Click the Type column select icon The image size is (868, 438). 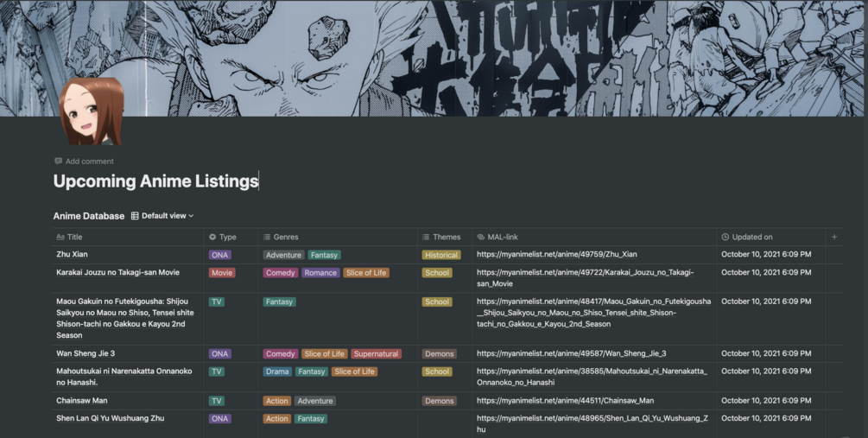point(212,237)
